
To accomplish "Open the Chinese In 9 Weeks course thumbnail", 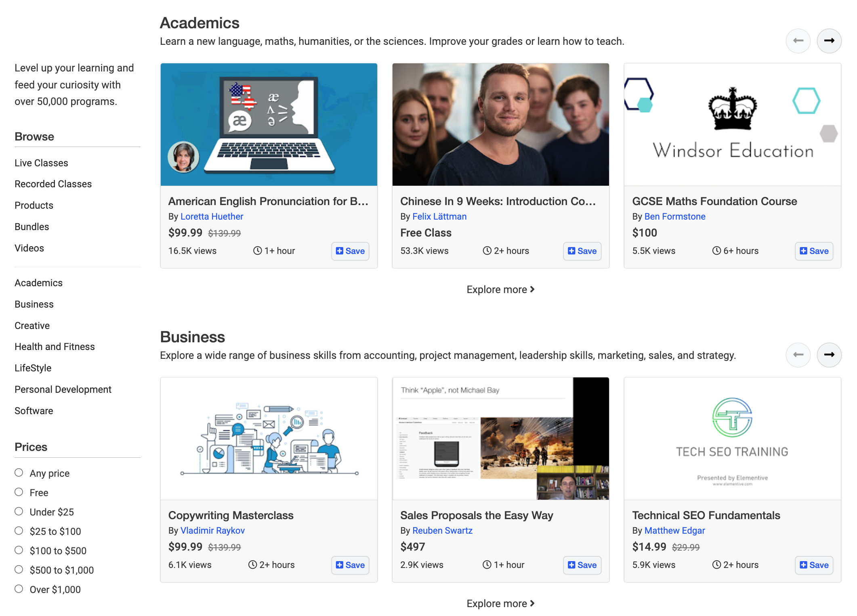I will point(500,124).
